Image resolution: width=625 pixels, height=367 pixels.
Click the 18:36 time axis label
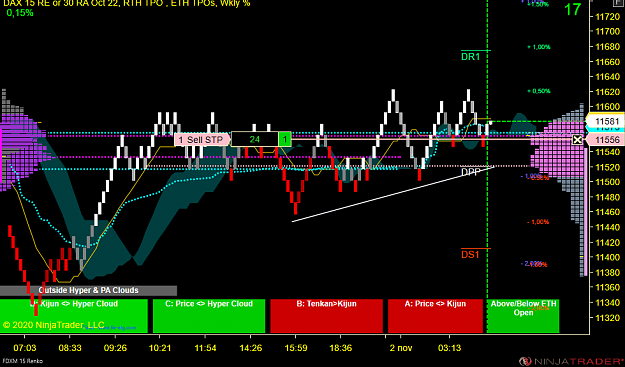[x=341, y=348]
